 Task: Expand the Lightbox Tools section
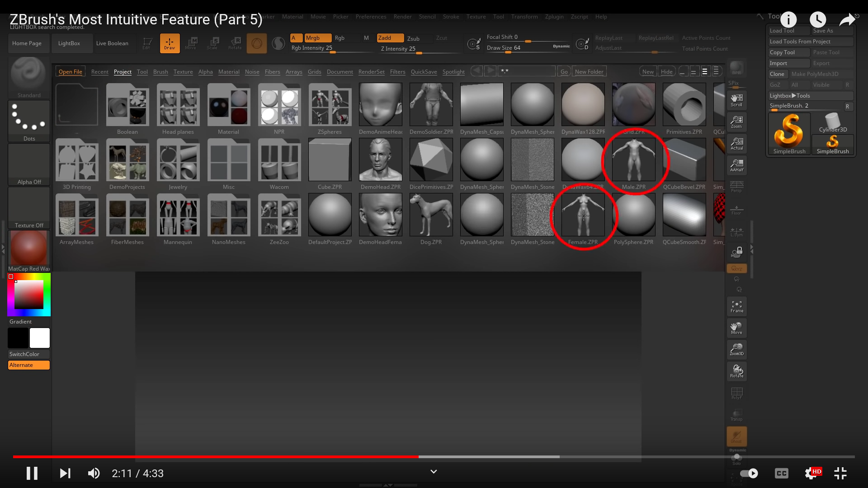[811, 96]
